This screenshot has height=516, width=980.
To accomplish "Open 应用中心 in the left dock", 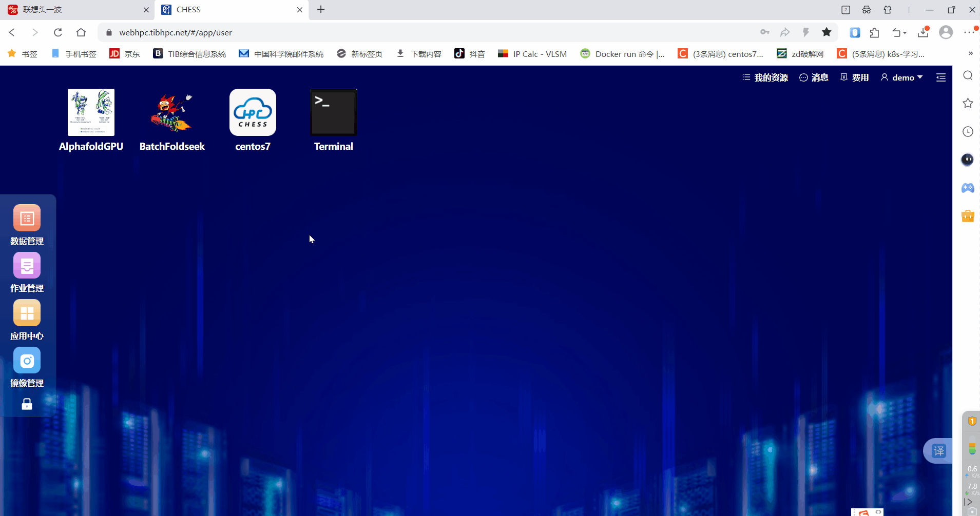I will coord(27,313).
